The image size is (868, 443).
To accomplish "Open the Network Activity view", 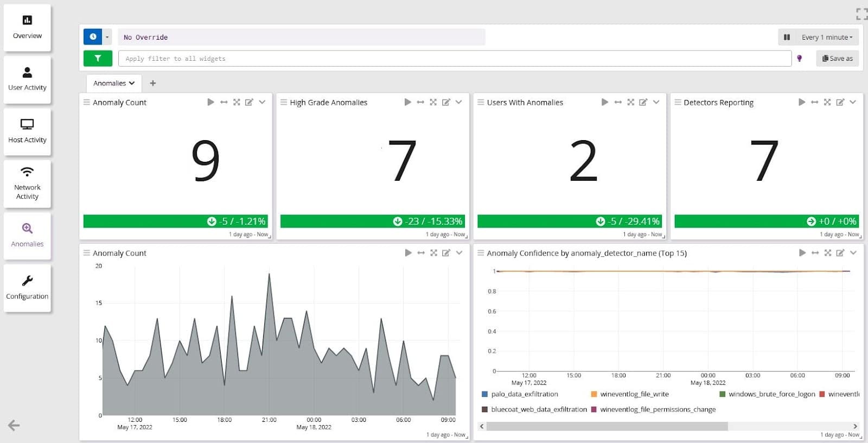I will coord(27,183).
